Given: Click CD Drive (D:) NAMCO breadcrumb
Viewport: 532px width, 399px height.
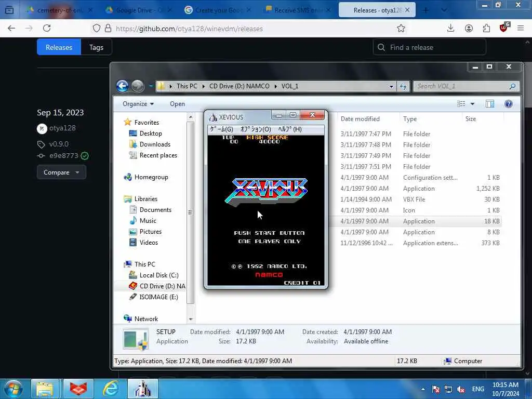Looking at the screenshot, I should (239, 86).
